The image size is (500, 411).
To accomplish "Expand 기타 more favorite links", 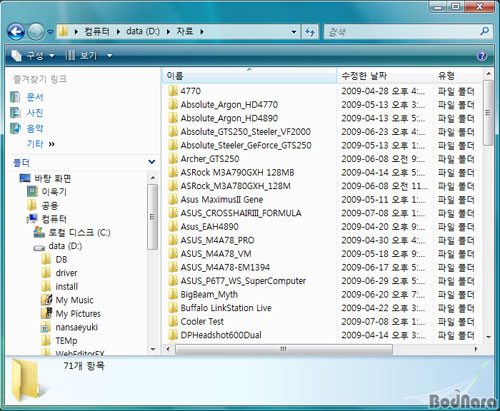I will (40, 144).
